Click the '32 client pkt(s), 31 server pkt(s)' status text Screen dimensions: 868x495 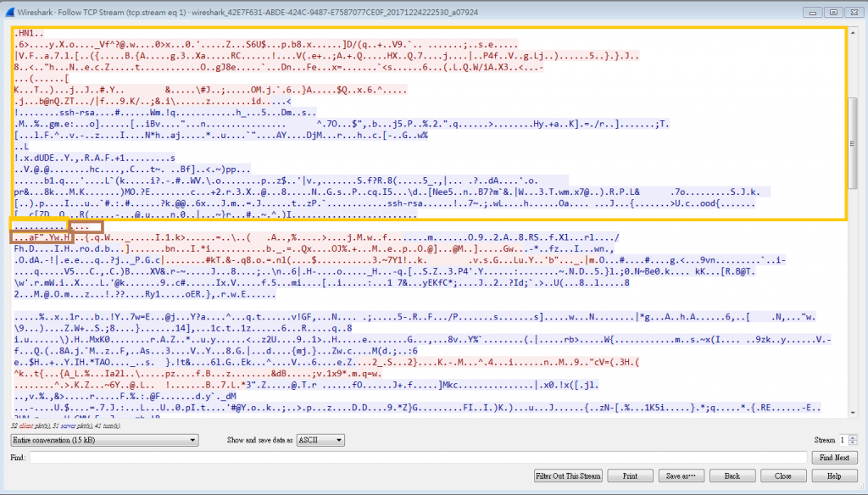click(66, 425)
